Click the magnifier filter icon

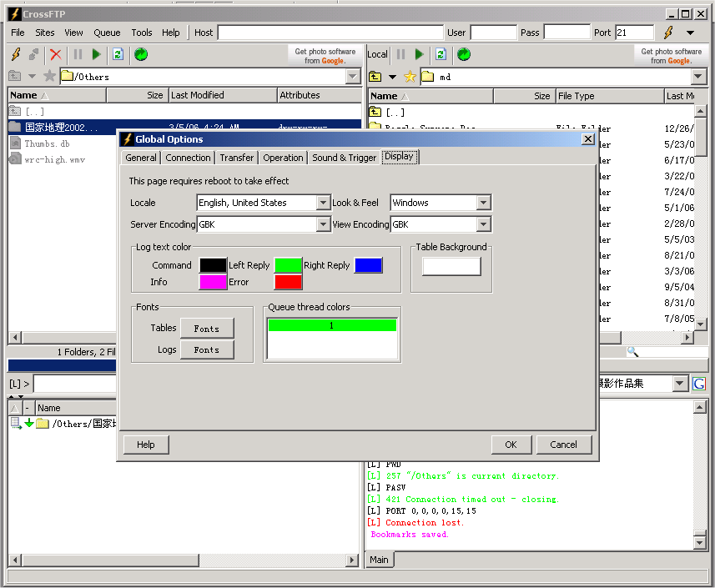pos(633,351)
